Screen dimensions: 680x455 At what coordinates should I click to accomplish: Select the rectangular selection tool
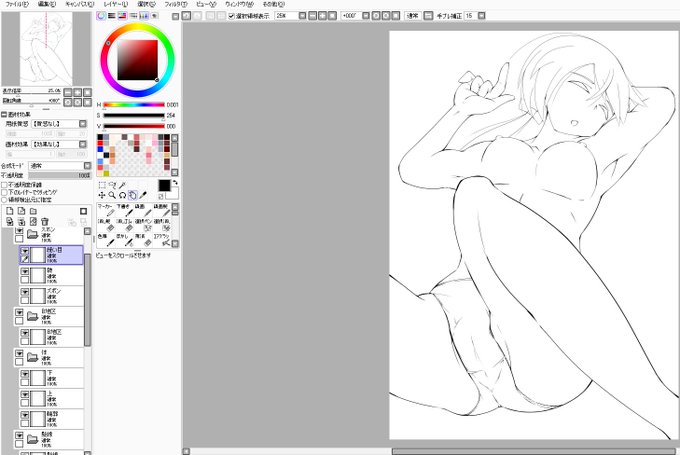pos(102,185)
